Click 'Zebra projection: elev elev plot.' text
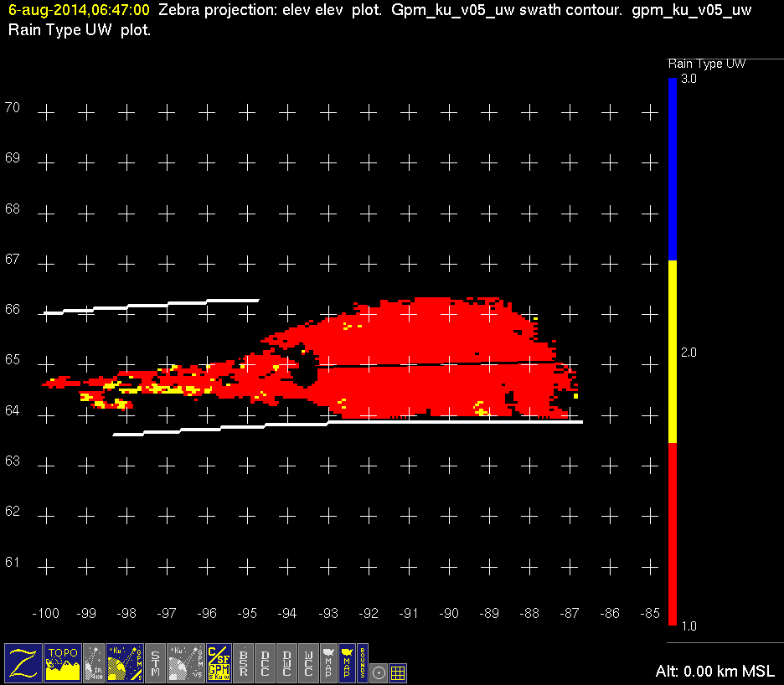Viewport: 784px width, 685px height. tap(270, 10)
